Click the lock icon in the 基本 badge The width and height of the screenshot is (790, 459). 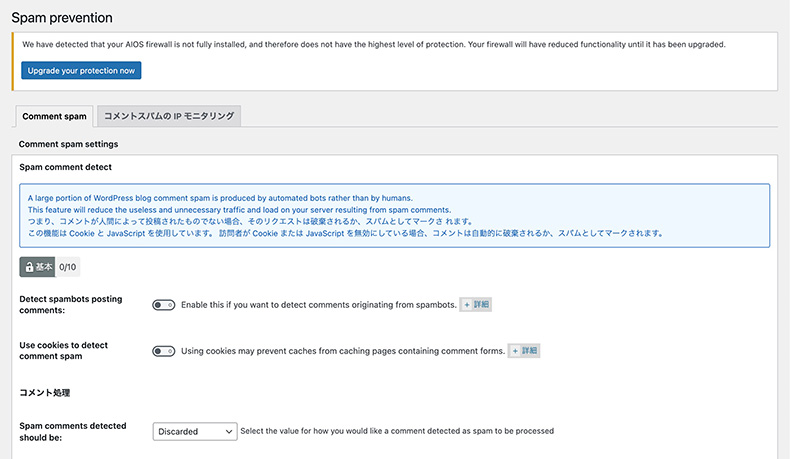29,267
